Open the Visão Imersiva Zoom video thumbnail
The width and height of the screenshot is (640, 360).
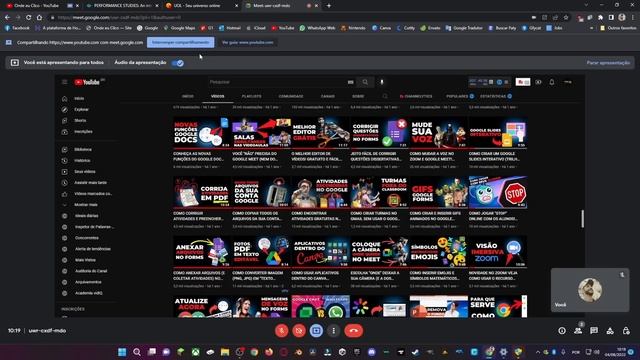point(498,251)
